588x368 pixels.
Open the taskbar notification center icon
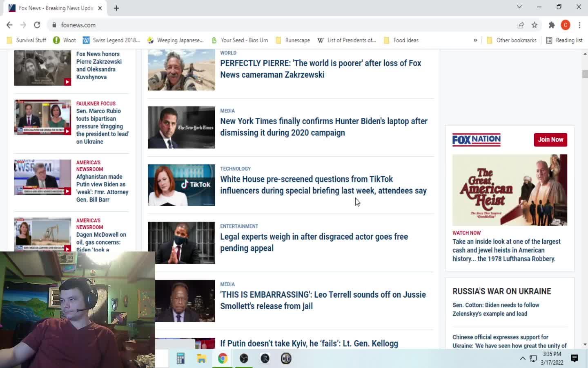575,359
